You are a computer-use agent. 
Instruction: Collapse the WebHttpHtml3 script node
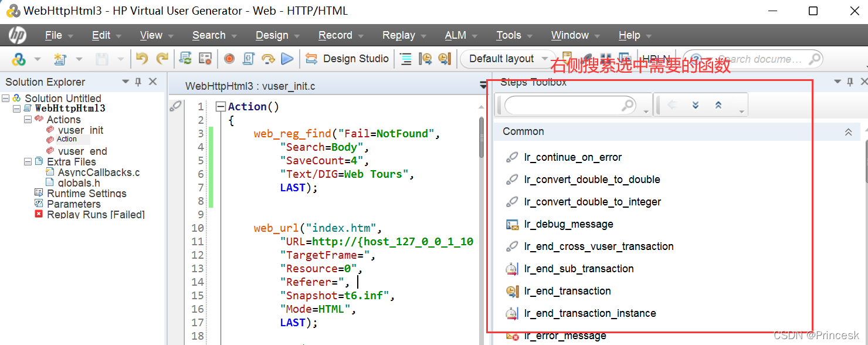16,109
